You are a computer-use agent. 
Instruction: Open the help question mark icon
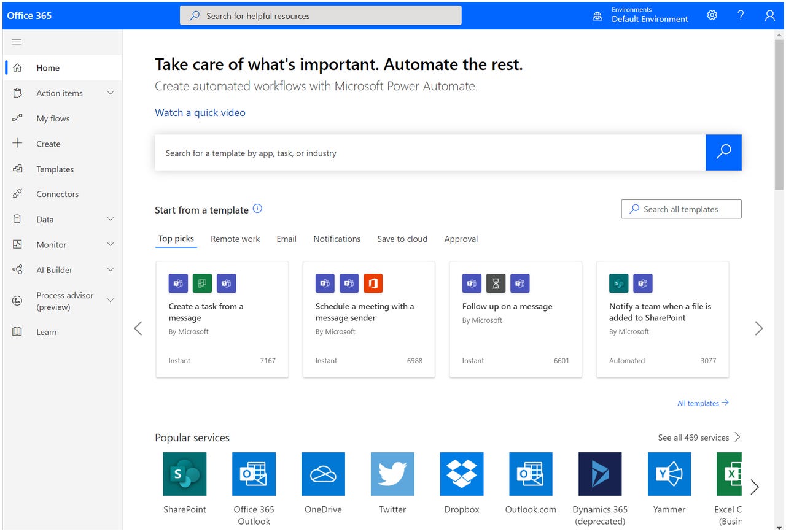click(x=741, y=15)
